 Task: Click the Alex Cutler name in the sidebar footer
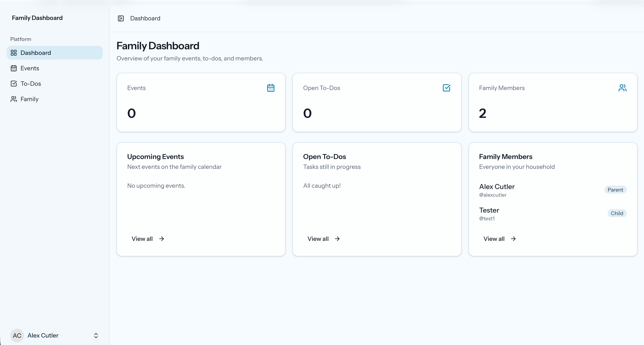tap(43, 336)
